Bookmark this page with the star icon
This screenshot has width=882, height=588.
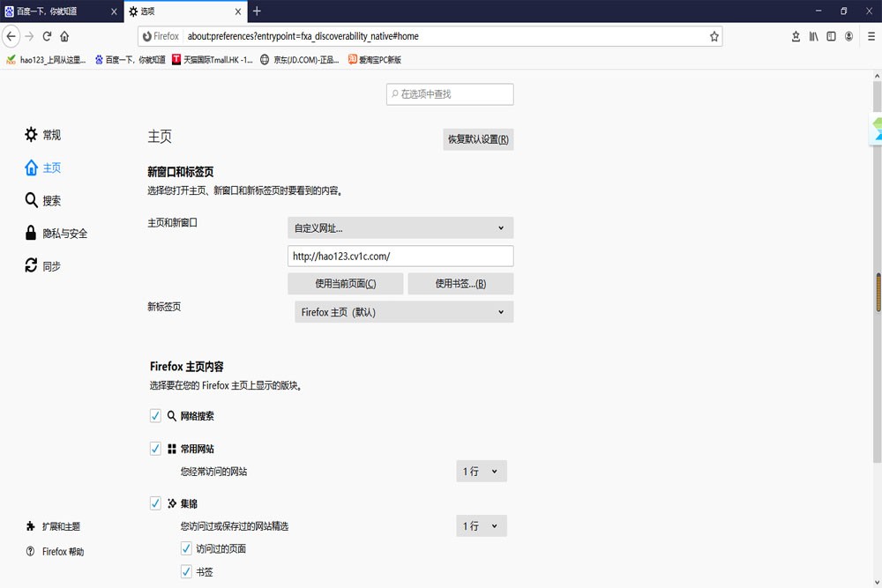[x=714, y=36]
